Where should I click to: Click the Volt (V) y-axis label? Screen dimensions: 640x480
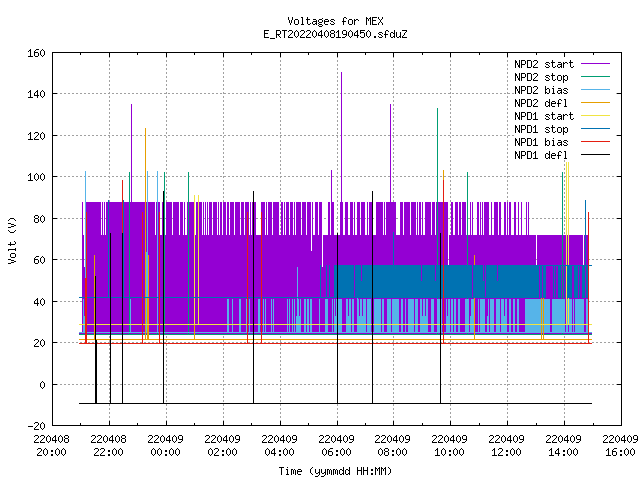click(12, 240)
